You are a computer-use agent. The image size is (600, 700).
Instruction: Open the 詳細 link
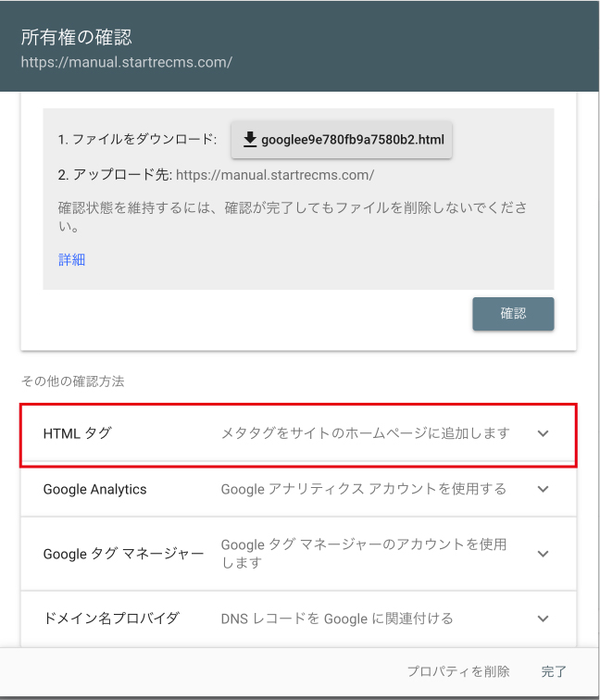71,259
